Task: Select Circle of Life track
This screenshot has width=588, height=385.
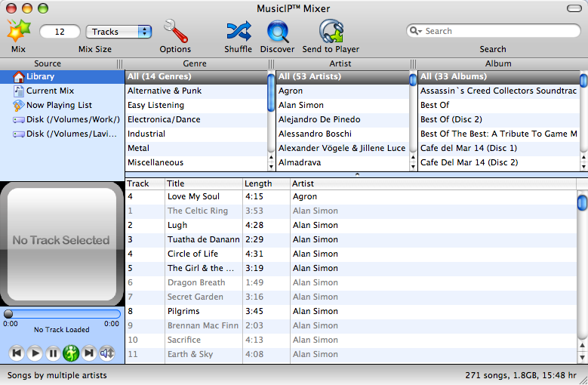Action: point(351,254)
